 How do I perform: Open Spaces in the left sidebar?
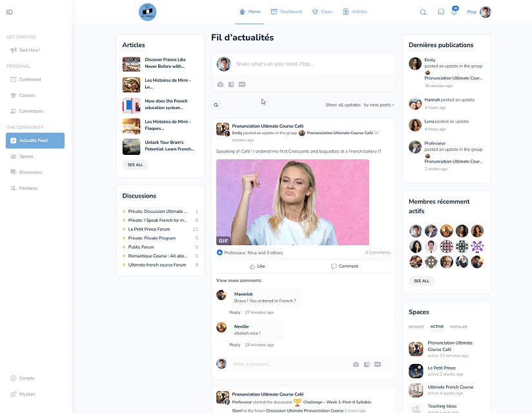(x=22, y=156)
